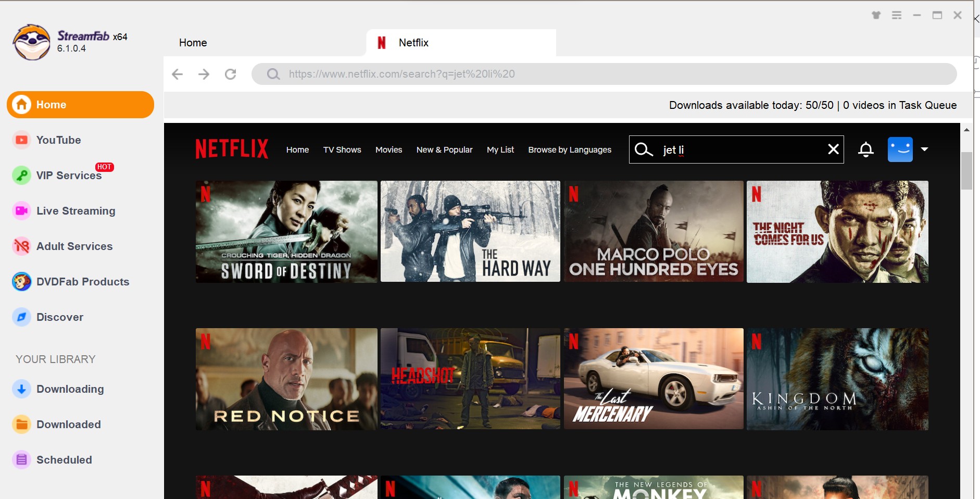The image size is (980, 499).
Task: Open Movies nav link
Action: 388,150
